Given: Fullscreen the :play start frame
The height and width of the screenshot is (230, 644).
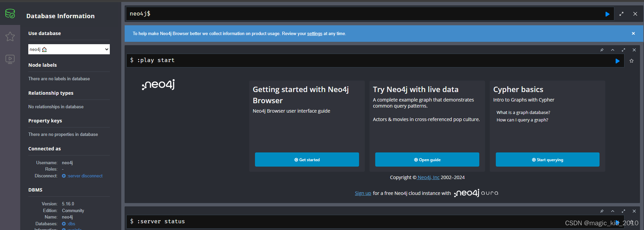Looking at the screenshot, I should [x=623, y=50].
